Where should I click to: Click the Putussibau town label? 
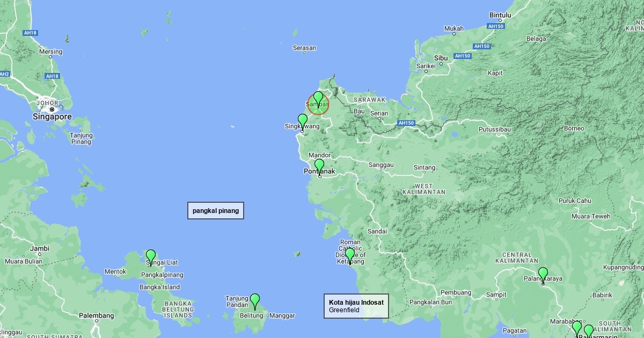(x=494, y=129)
